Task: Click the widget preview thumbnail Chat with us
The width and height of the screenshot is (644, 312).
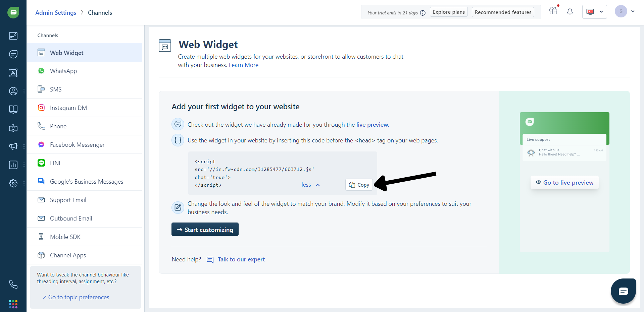Action: 564,152
